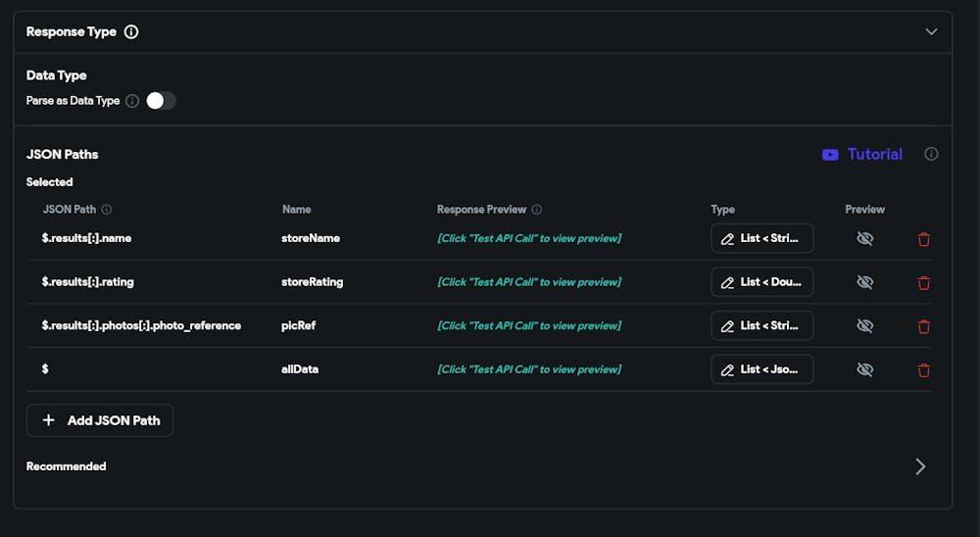The width and height of the screenshot is (980, 537).
Task: Open type selector for storeName row
Action: point(761,238)
